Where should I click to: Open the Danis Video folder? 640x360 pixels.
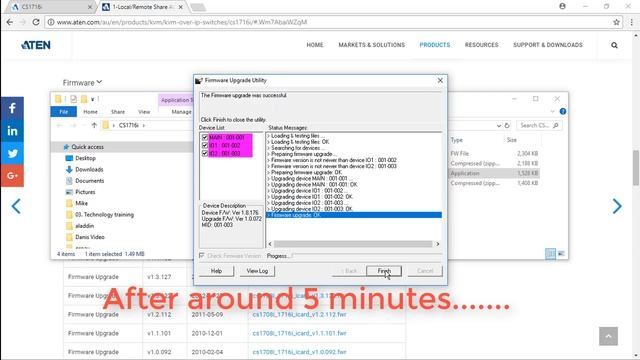tap(90, 237)
